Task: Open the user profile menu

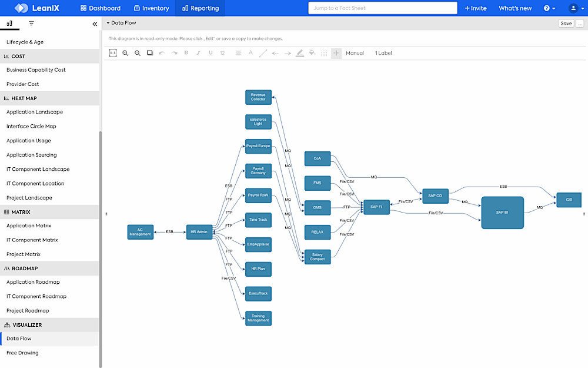Action: coord(576,8)
